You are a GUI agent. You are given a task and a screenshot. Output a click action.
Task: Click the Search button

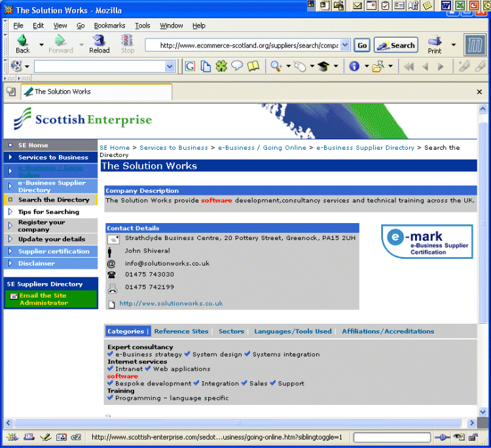point(396,45)
